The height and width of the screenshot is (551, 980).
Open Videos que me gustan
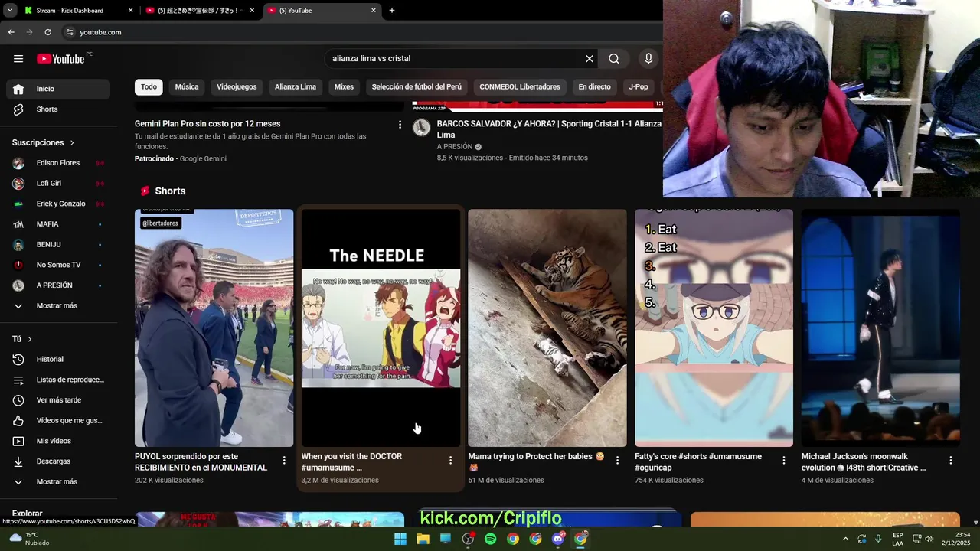point(58,421)
